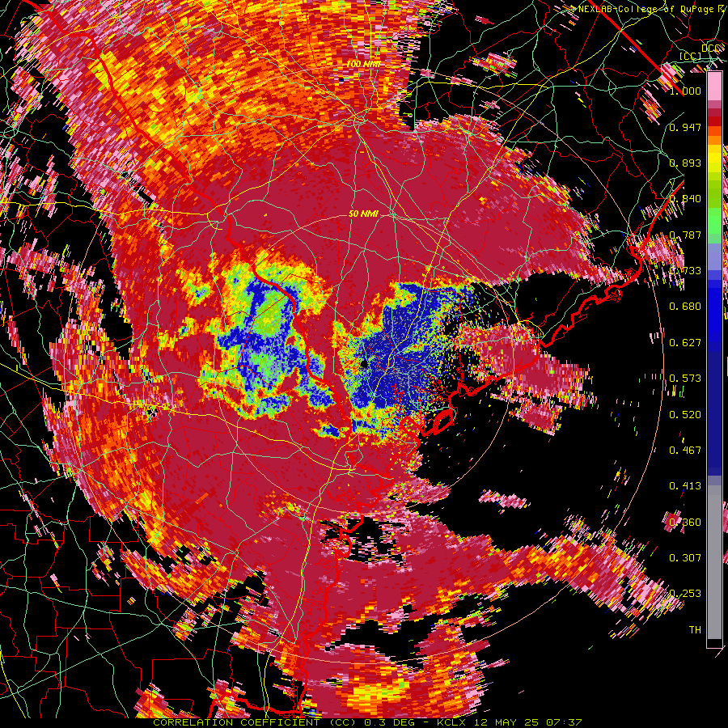The image size is (728, 728).
Task: Select the 0.947 legend value
Action: click(685, 127)
